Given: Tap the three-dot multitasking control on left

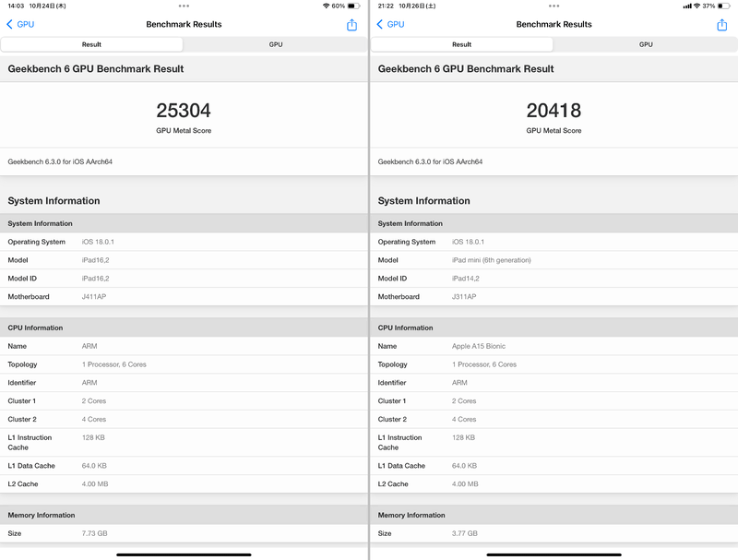Looking at the screenshot, I should pyautogui.click(x=184, y=6).
